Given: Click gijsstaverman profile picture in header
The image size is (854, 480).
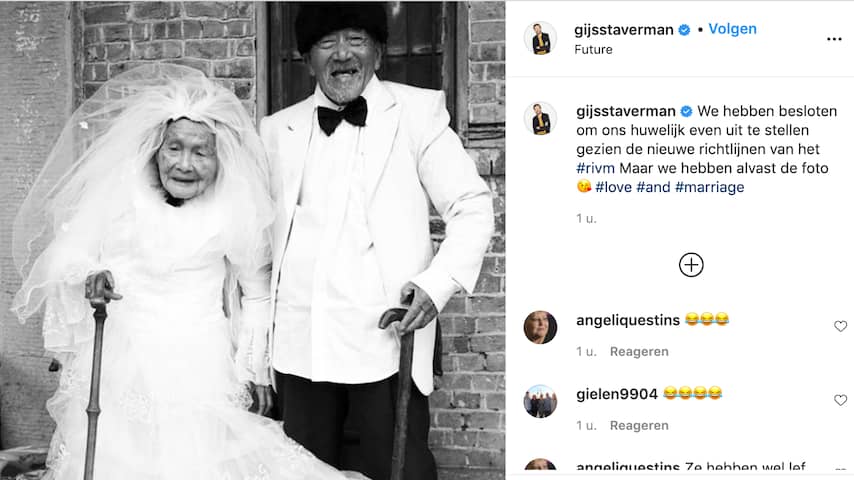Looking at the screenshot, I should click(540, 39).
